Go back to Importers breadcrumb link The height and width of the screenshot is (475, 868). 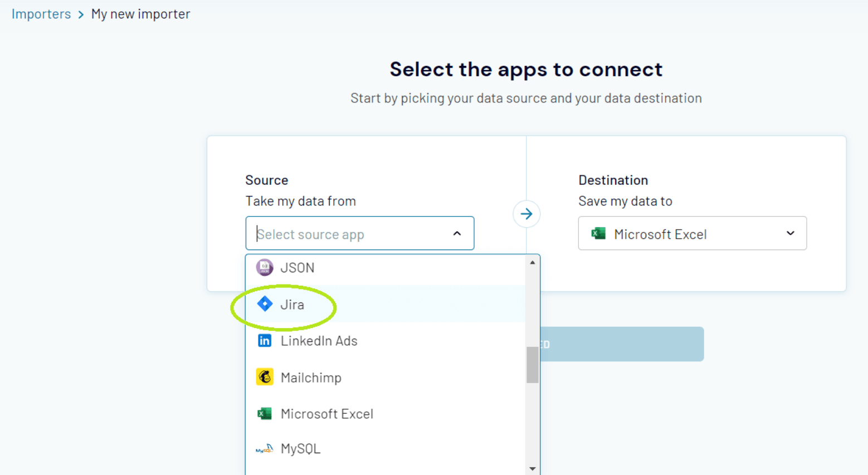click(x=41, y=14)
